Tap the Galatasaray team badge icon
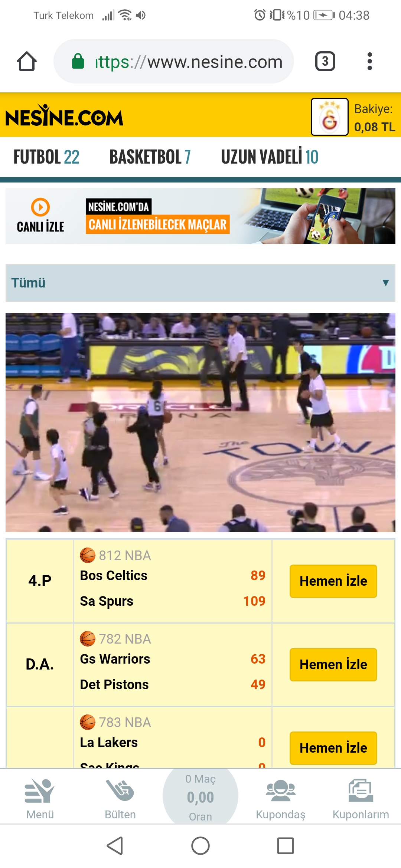 coord(330,117)
